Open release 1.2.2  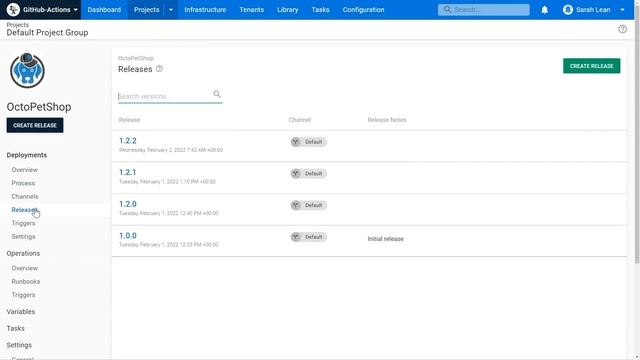(128, 141)
